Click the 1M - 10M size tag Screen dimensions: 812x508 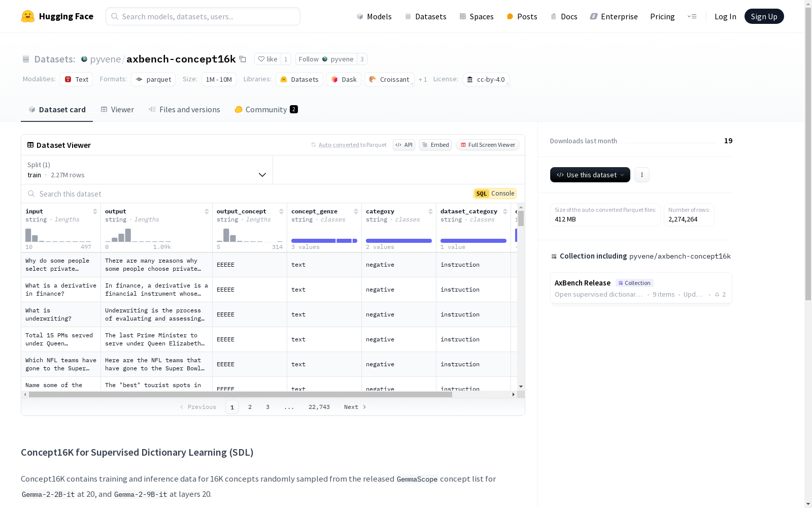219,79
